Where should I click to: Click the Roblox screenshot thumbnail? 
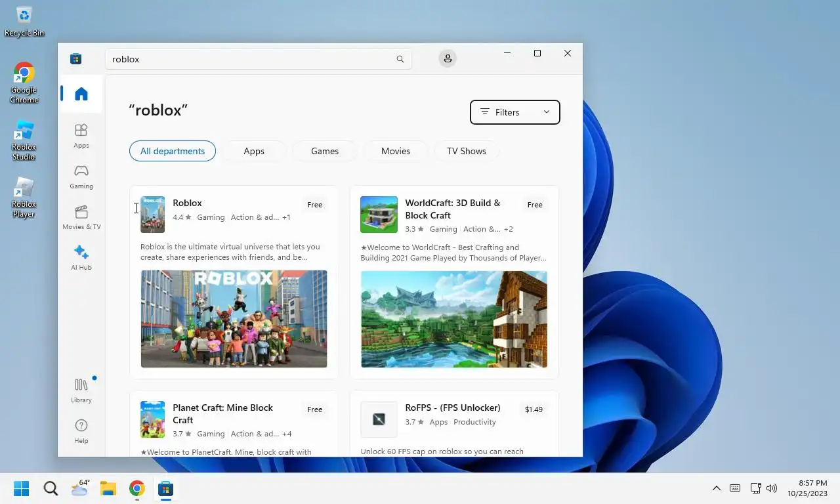point(234,319)
